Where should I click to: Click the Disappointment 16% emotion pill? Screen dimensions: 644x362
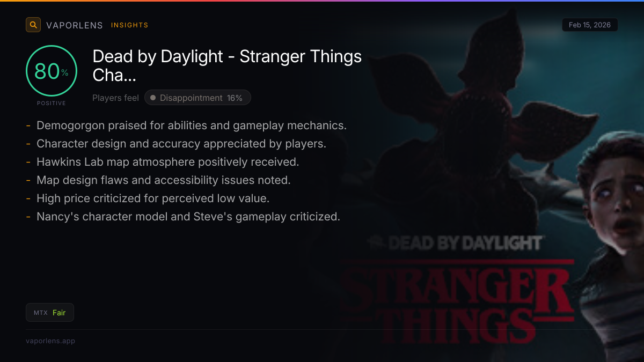(197, 98)
